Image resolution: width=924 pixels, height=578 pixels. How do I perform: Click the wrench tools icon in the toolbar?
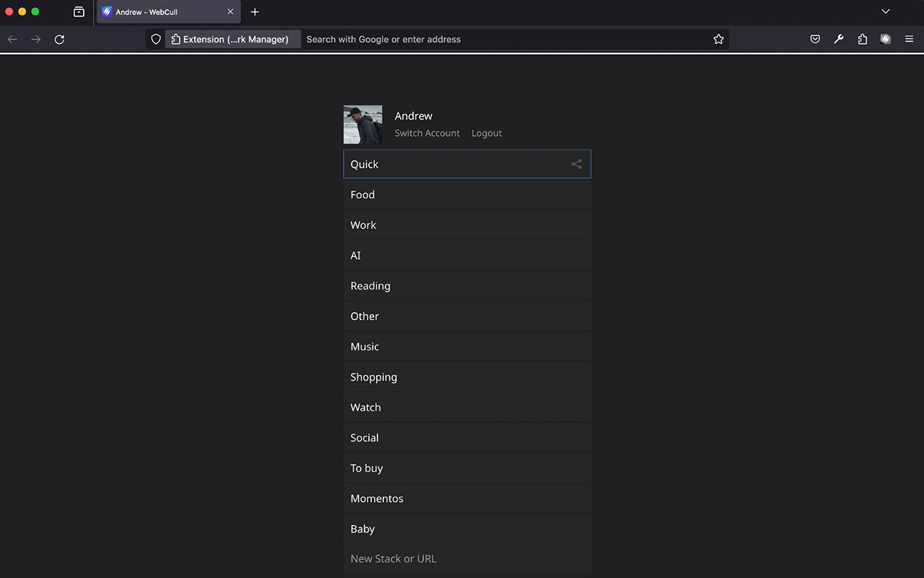tap(838, 39)
